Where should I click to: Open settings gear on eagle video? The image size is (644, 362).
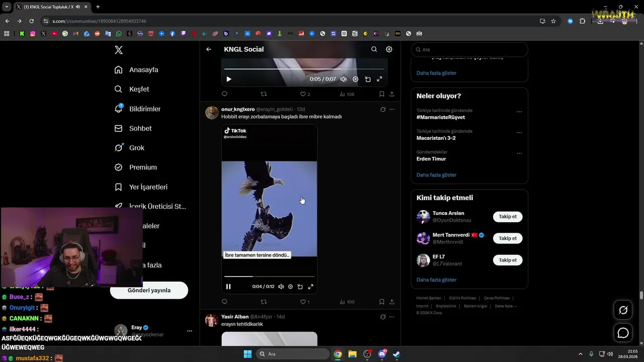pyautogui.click(x=290, y=287)
